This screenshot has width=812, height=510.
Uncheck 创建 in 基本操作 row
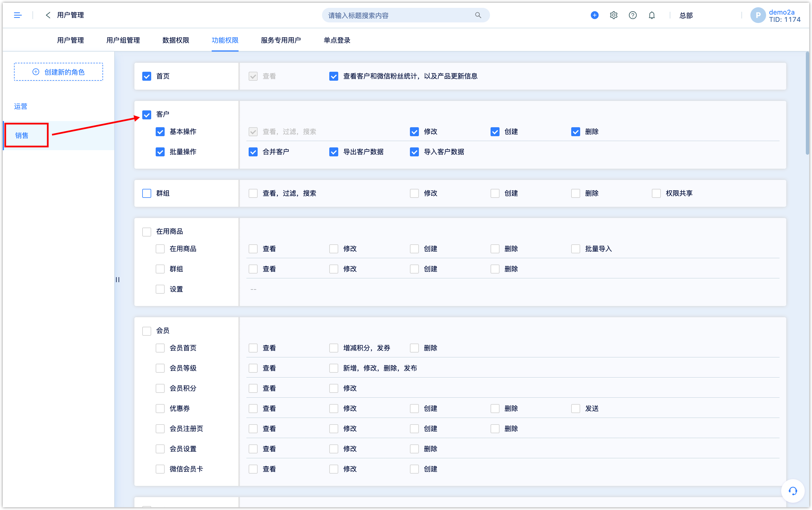[494, 131]
